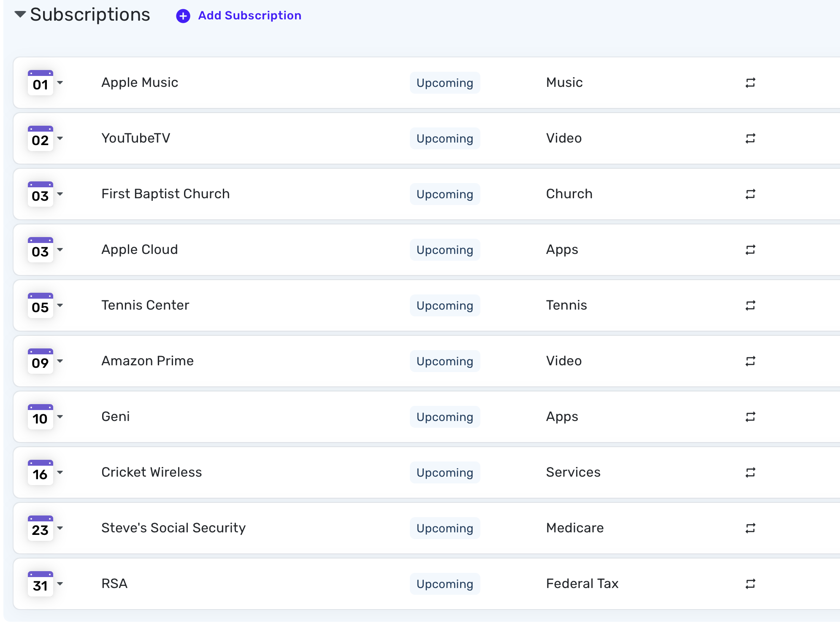Screen dimensions: 840x626
Task: Click the recurring icon for First Baptist Church
Action: click(750, 194)
